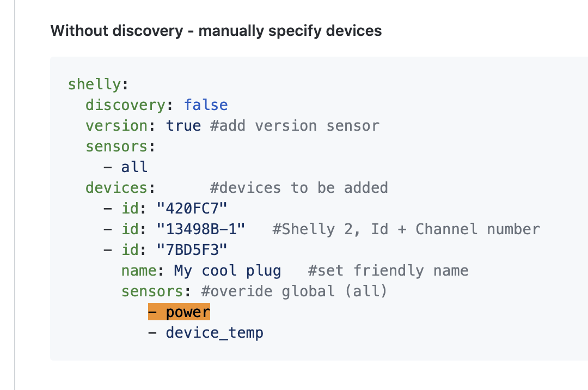Click the '#set friendly name' comment
Viewport: 588px width, 390px height.
pos(388,270)
